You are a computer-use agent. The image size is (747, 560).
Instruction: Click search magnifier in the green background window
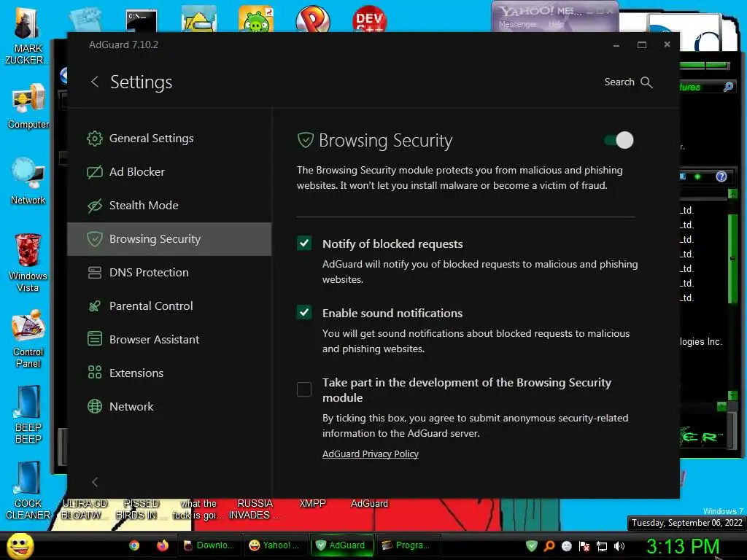(x=729, y=87)
